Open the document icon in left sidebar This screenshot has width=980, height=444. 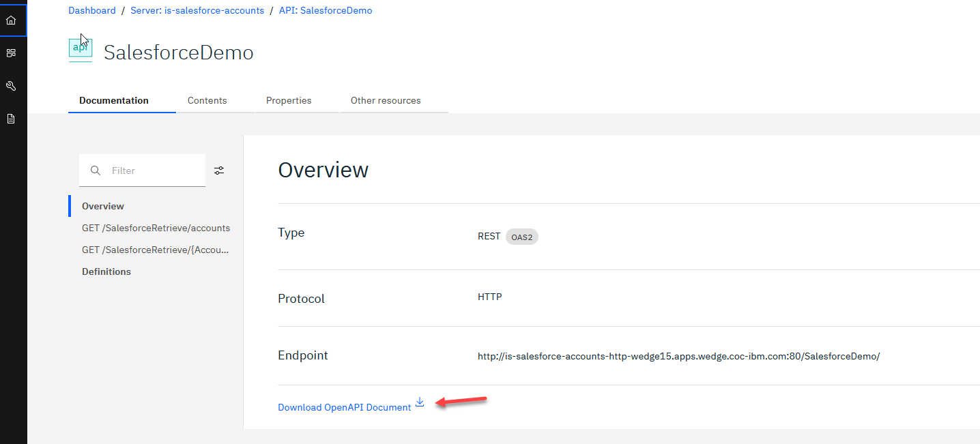11,119
